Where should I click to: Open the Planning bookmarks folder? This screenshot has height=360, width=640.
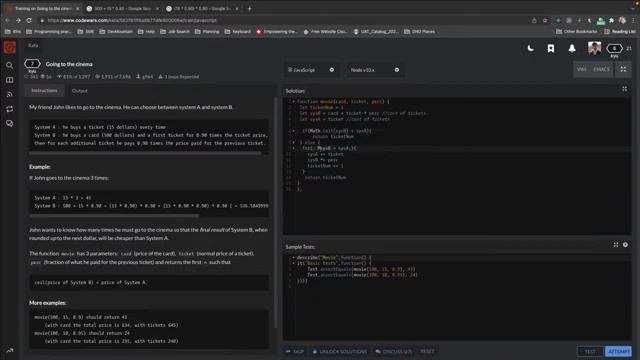click(207, 31)
